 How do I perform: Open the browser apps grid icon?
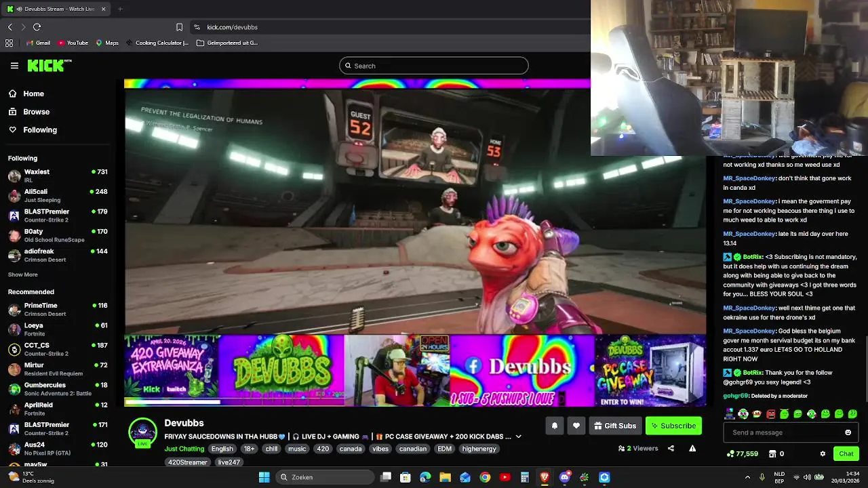[x=9, y=43]
